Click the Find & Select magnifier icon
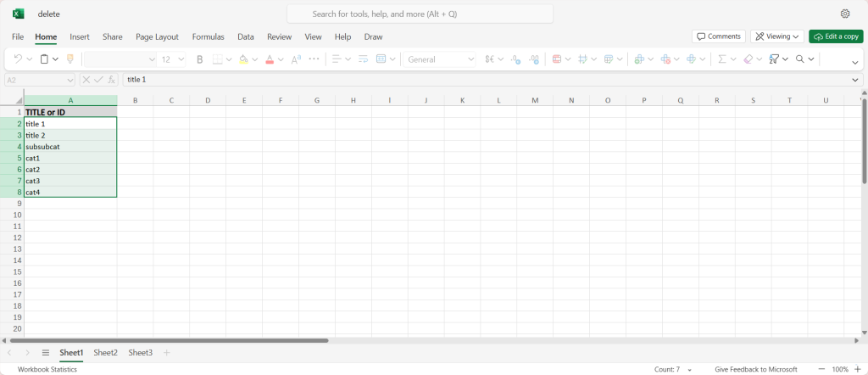Image resolution: width=868 pixels, height=375 pixels. 799,59
